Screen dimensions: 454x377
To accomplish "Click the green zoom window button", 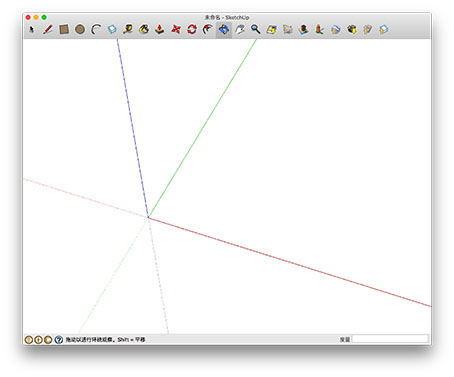I will pyautogui.click(x=44, y=17).
